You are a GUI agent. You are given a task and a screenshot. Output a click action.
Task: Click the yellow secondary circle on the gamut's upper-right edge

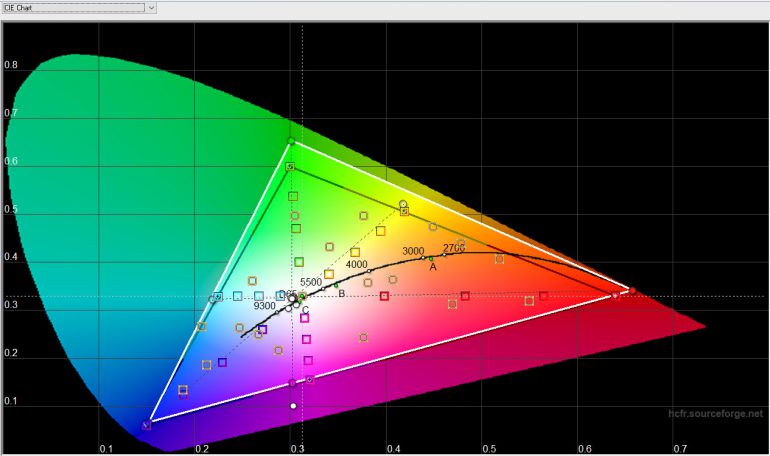pyautogui.click(x=403, y=204)
